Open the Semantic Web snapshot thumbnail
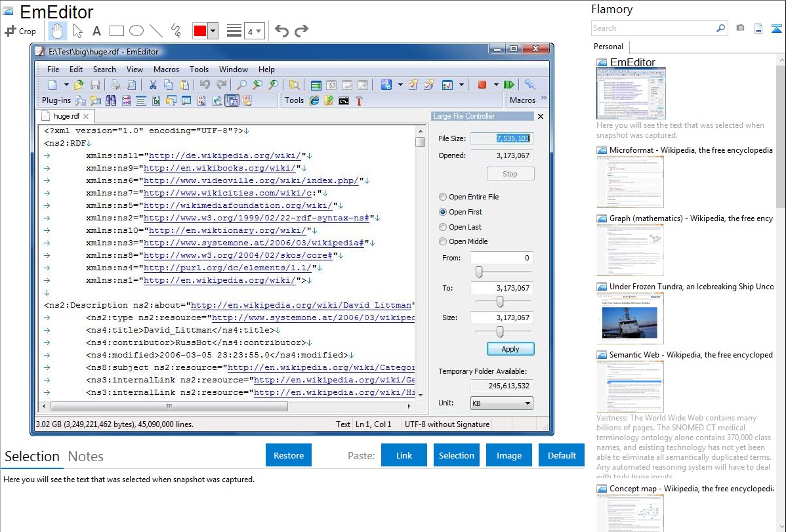 (x=630, y=386)
